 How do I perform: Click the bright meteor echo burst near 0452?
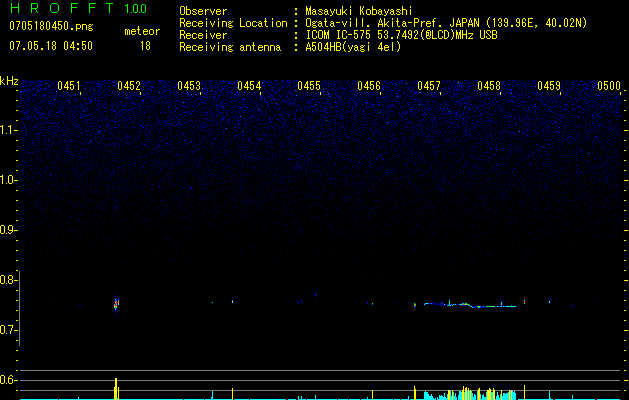click(x=116, y=304)
